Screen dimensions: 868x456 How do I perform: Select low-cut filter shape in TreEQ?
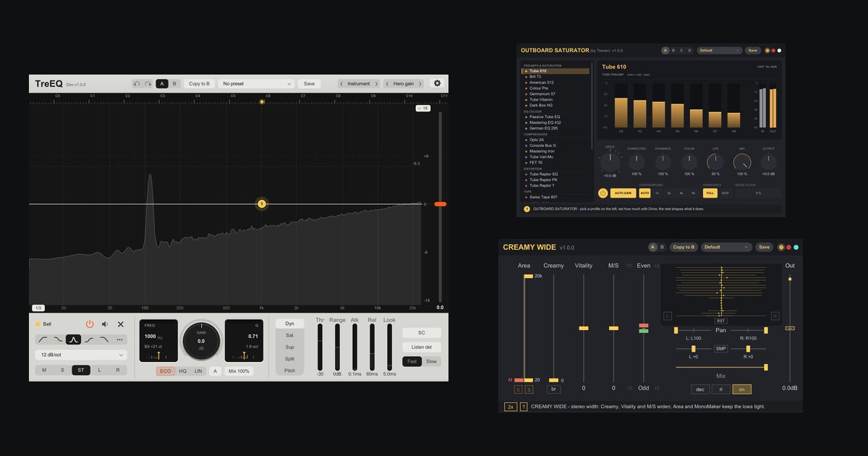coord(42,339)
